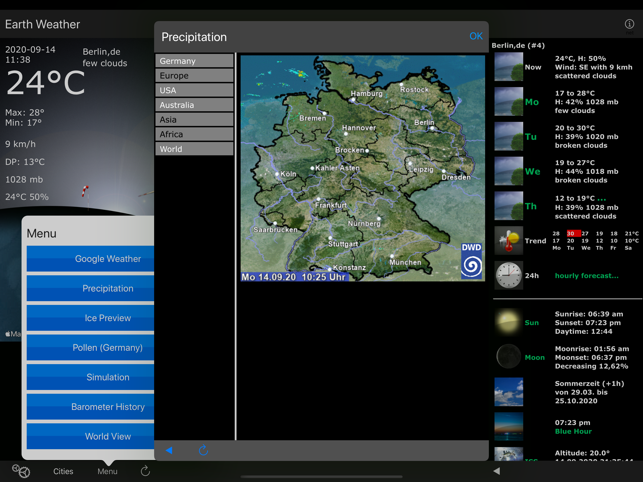Screen dimensions: 643x482
Task: Select USA in the region list
Action: 194,90
